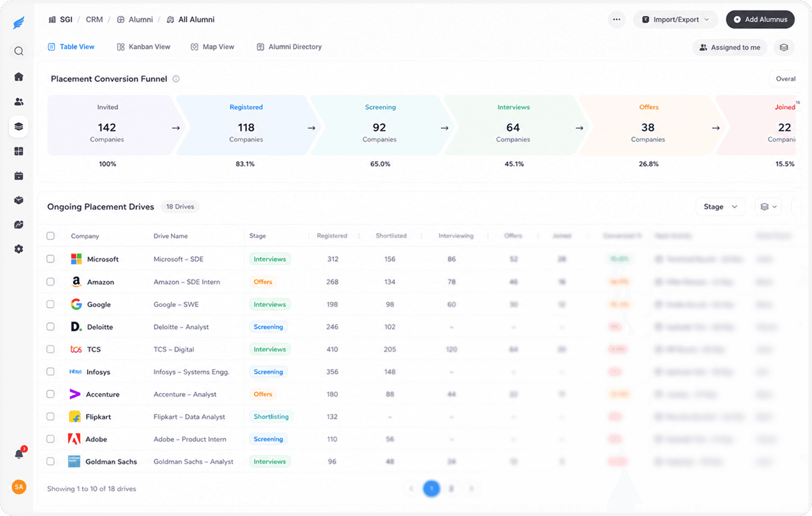Expand the layers dropdown beside Stage

click(768, 207)
